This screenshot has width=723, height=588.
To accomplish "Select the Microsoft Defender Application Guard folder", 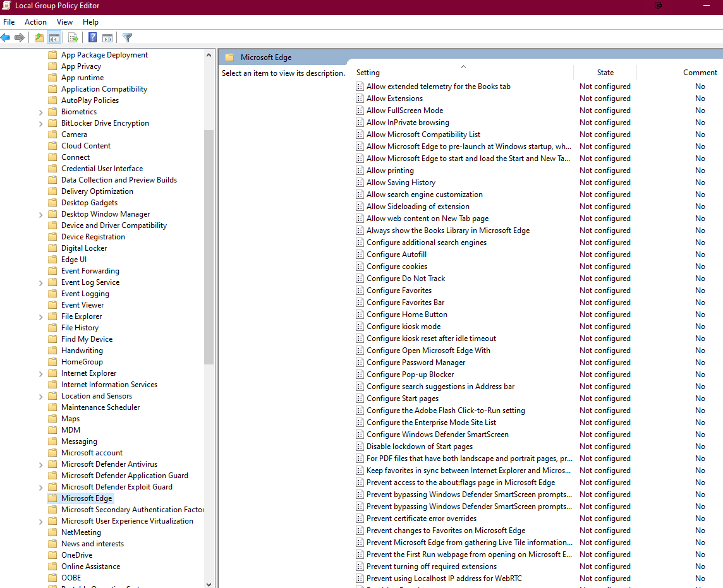I will click(125, 476).
